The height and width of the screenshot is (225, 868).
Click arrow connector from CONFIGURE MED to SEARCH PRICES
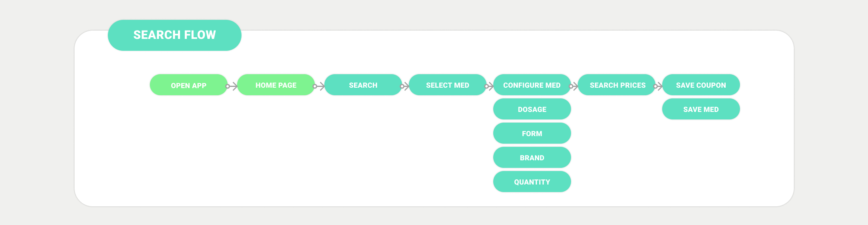tap(574, 86)
